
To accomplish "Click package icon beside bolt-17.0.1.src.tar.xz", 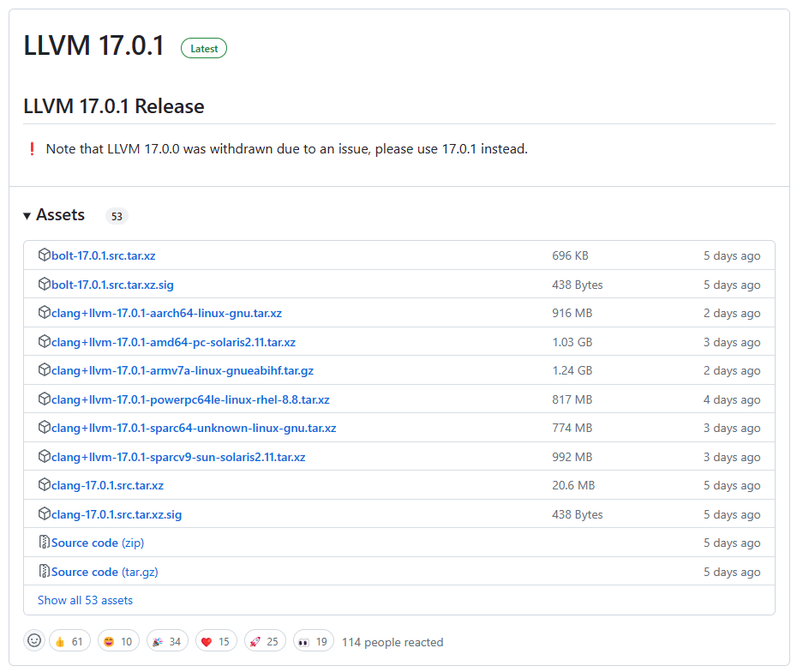I will click(x=45, y=255).
